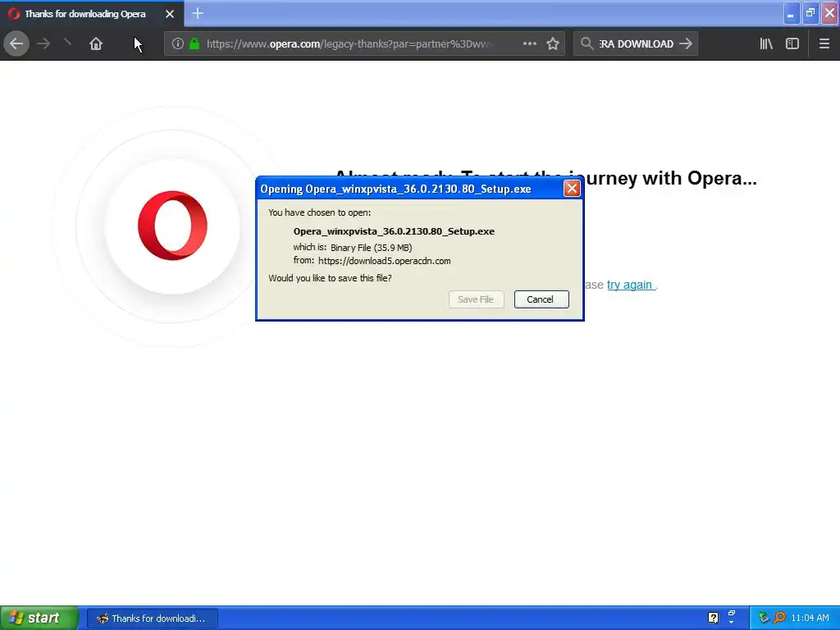Image resolution: width=840 pixels, height=630 pixels.
Task: Toggle the sidebar view icon
Action: pyautogui.click(x=792, y=43)
